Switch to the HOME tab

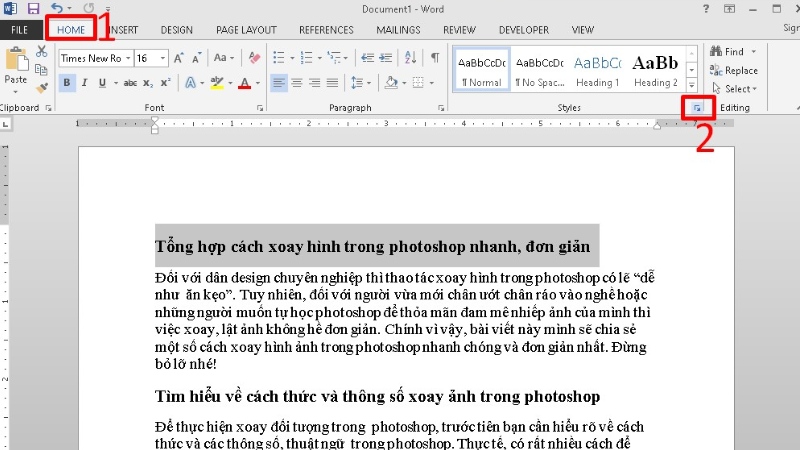click(x=71, y=30)
